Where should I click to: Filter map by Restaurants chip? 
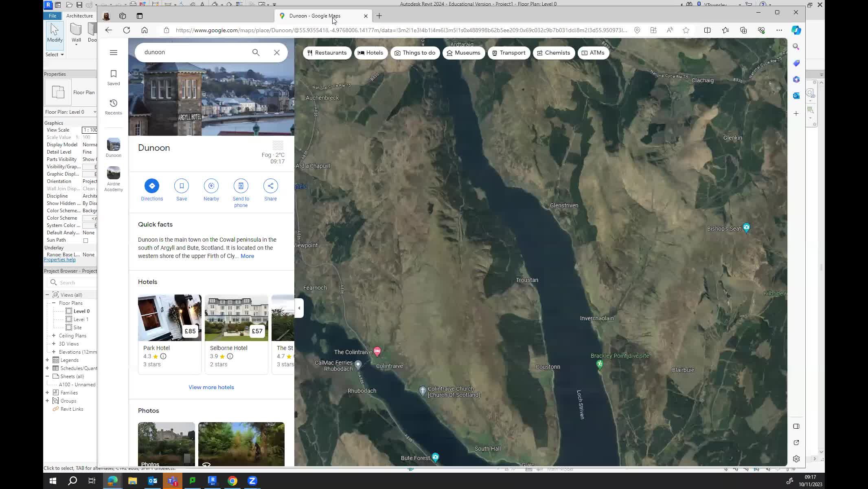click(x=327, y=53)
